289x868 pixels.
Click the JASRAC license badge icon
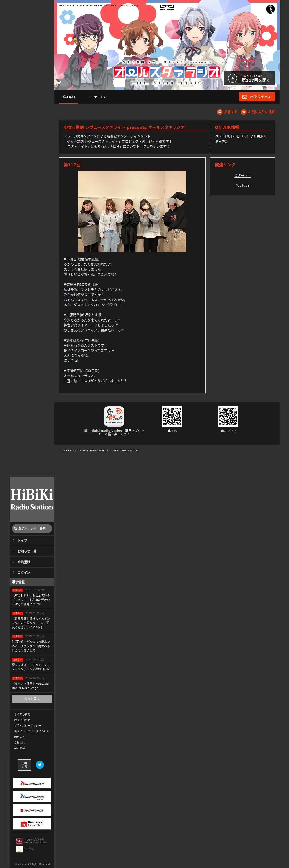[x=19, y=841]
